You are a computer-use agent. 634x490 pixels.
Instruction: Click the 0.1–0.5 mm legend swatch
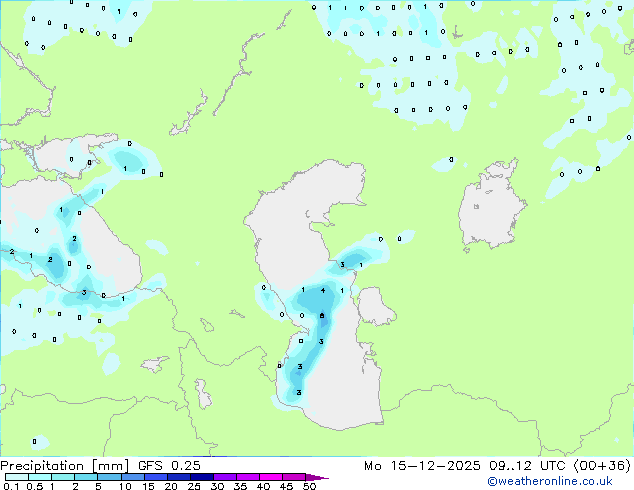[17, 477]
